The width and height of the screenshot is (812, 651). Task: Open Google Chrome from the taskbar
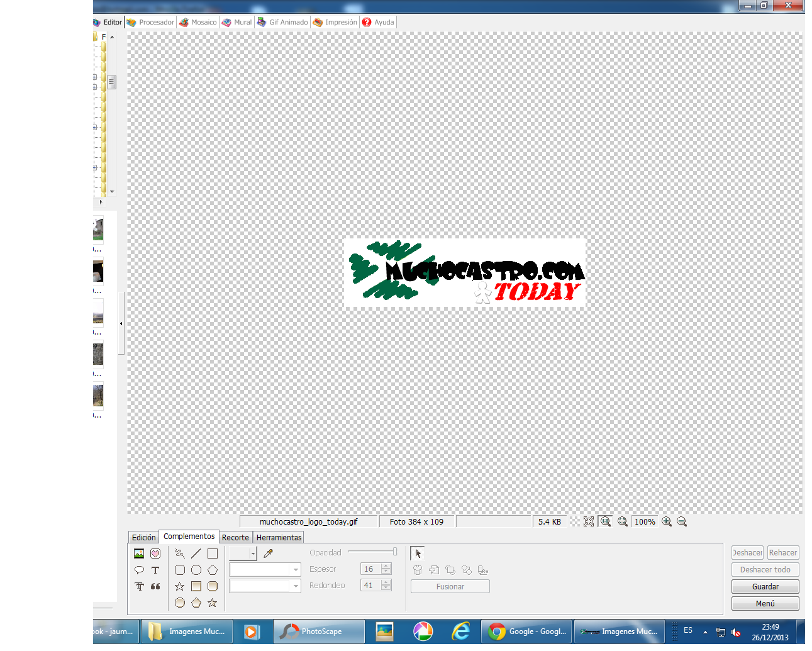tap(526, 632)
